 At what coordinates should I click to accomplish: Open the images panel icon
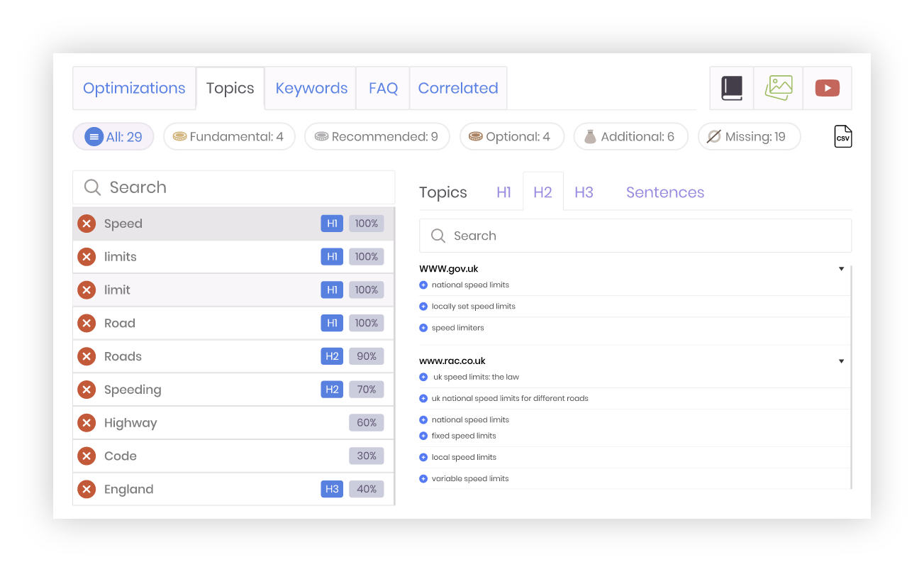[778, 88]
